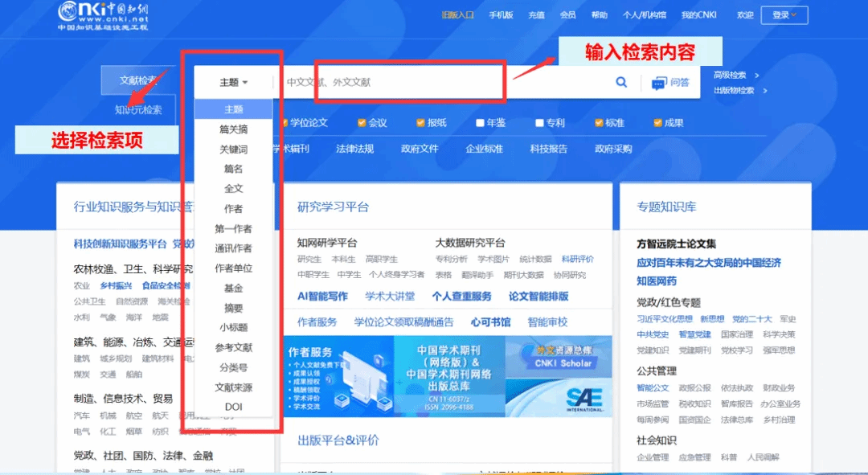This screenshot has height=475, width=868.
Task: Click 习近平文化思想 link
Action: point(665,319)
